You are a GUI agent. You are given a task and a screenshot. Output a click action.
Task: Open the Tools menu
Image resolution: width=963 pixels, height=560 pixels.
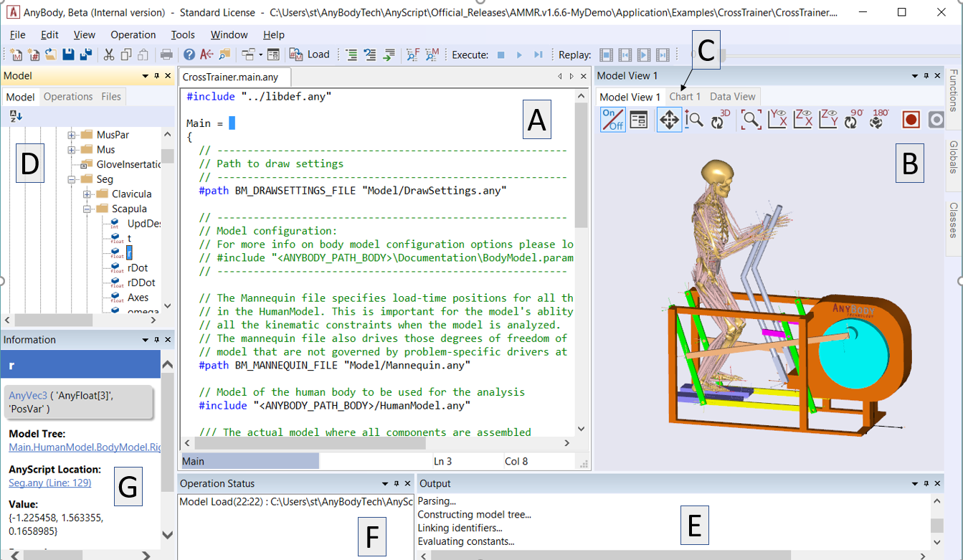click(184, 34)
